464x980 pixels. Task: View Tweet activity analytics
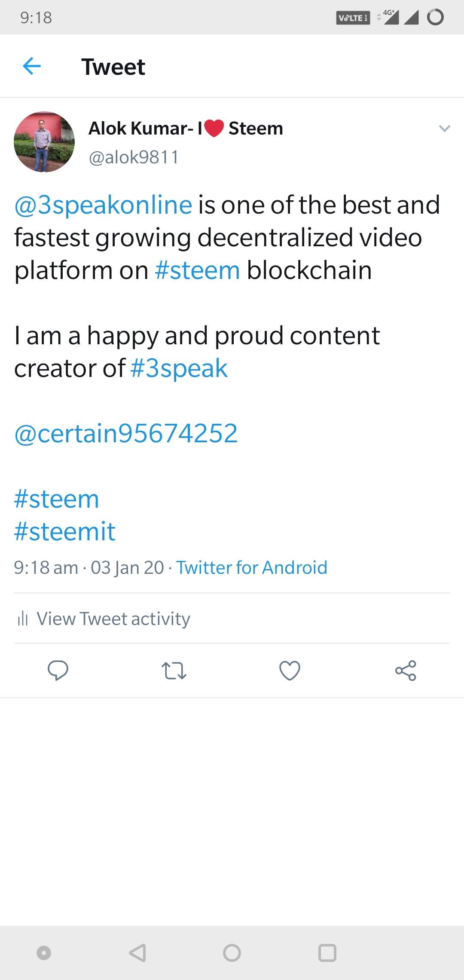(113, 619)
